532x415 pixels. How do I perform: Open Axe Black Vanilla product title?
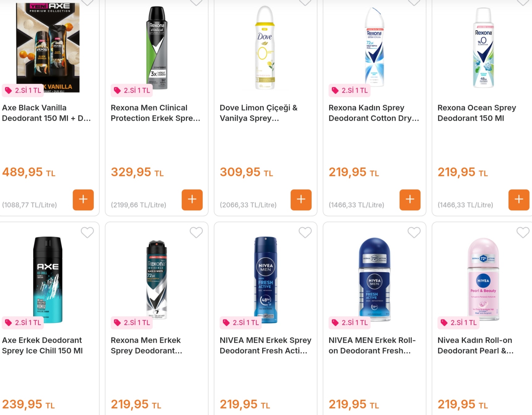click(x=46, y=113)
